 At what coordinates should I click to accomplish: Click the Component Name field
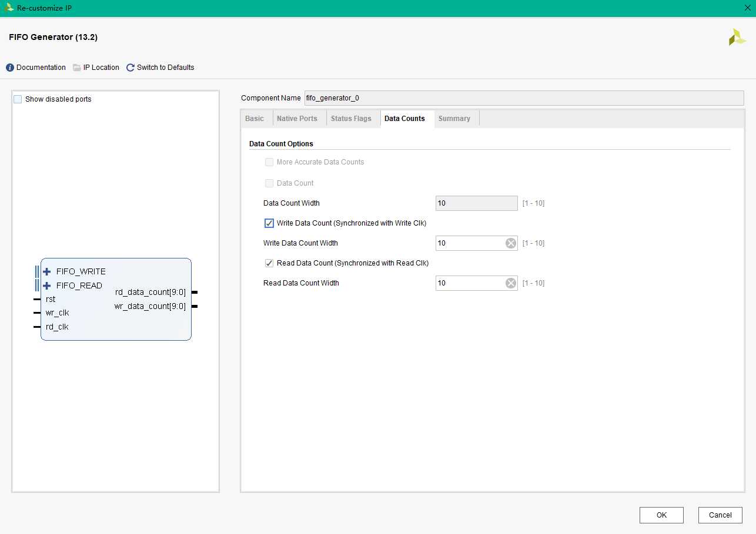[x=523, y=98]
